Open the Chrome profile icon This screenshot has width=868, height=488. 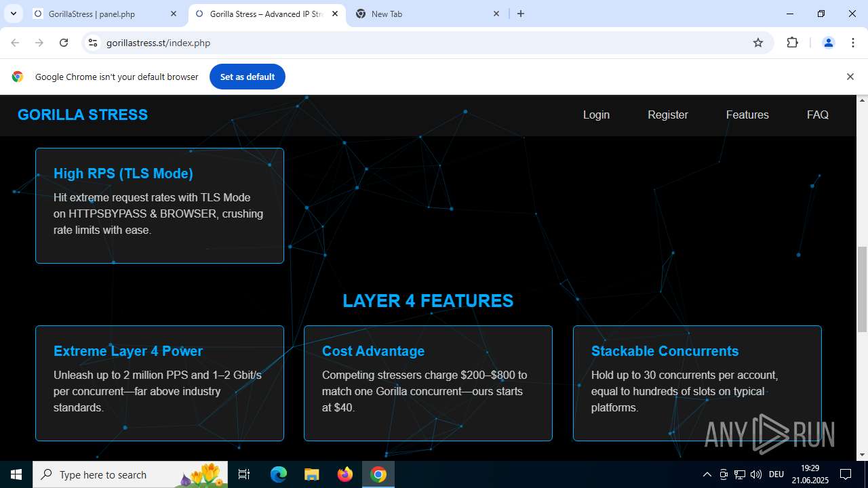pyautogui.click(x=828, y=43)
